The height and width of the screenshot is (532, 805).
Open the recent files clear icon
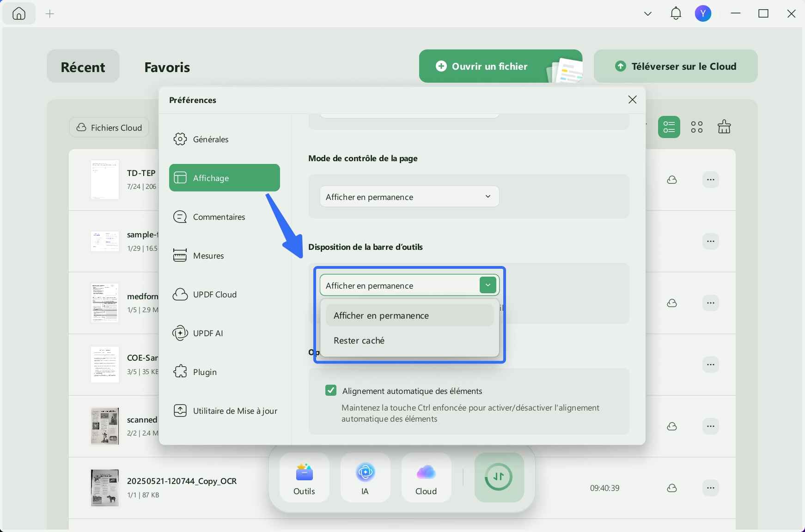tap(724, 127)
